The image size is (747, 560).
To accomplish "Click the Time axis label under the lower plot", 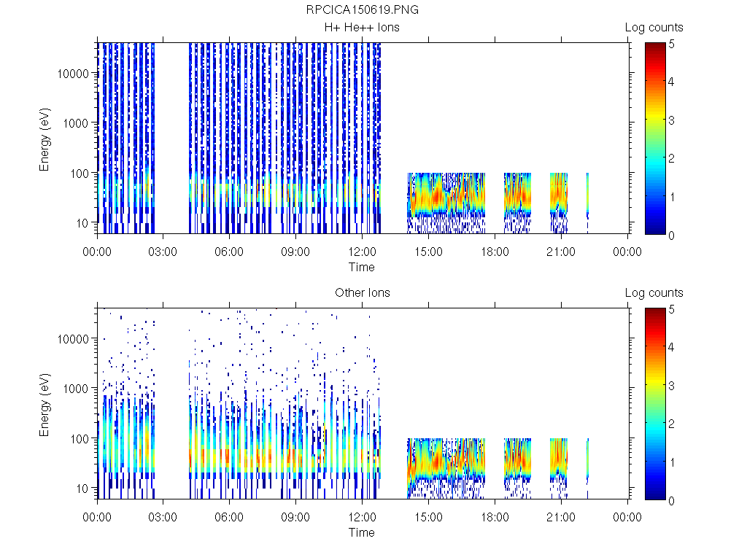I will click(x=361, y=532).
